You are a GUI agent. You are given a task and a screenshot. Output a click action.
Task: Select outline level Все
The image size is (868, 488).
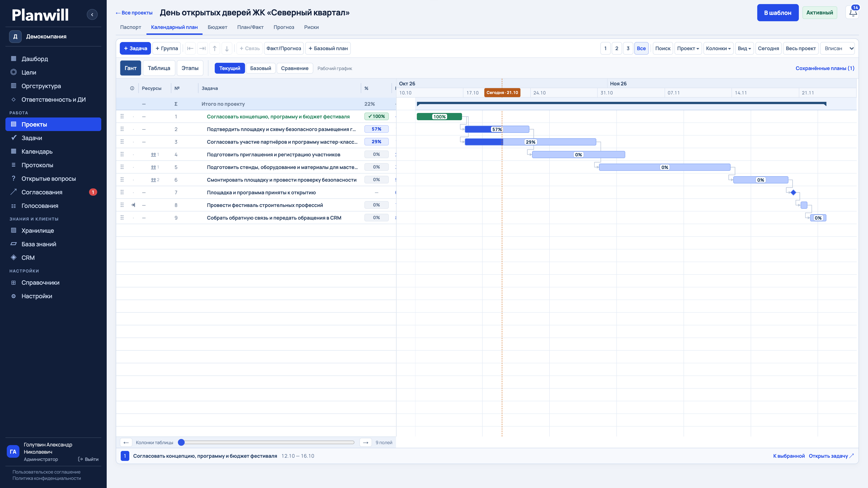tap(641, 49)
